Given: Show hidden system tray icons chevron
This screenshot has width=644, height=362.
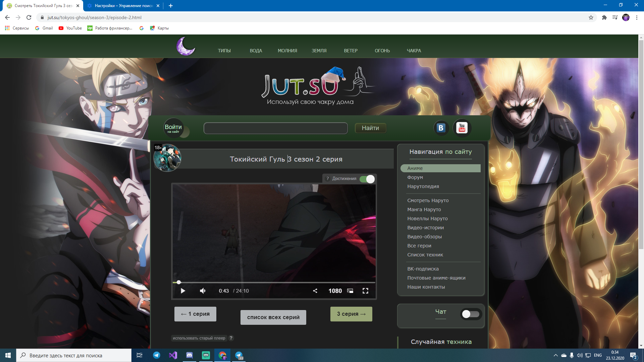Looking at the screenshot, I should pyautogui.click(x=555, y=355).
